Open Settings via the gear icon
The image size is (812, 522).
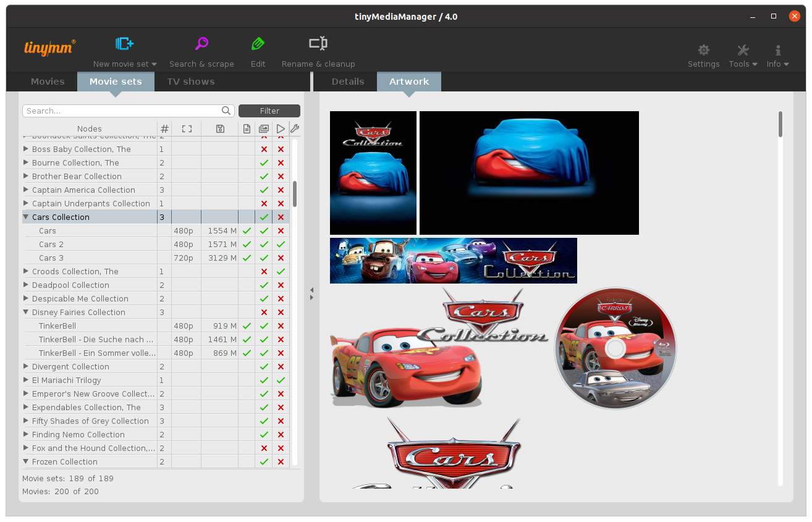[x=703, y=51]
